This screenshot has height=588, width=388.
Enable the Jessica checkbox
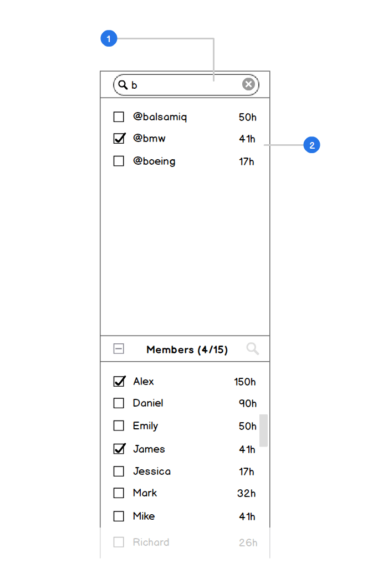pyautogui.click(x=119, y=472)
